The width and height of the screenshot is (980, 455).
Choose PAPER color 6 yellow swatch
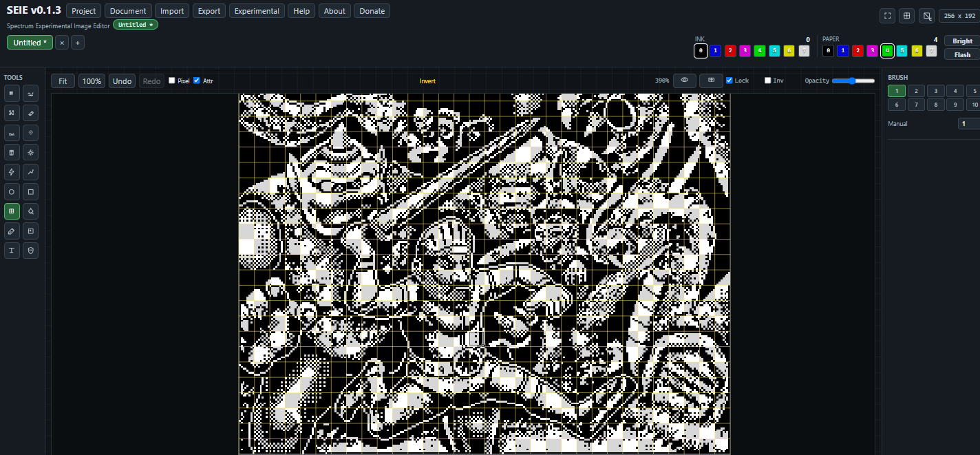[x=917, y=50]
